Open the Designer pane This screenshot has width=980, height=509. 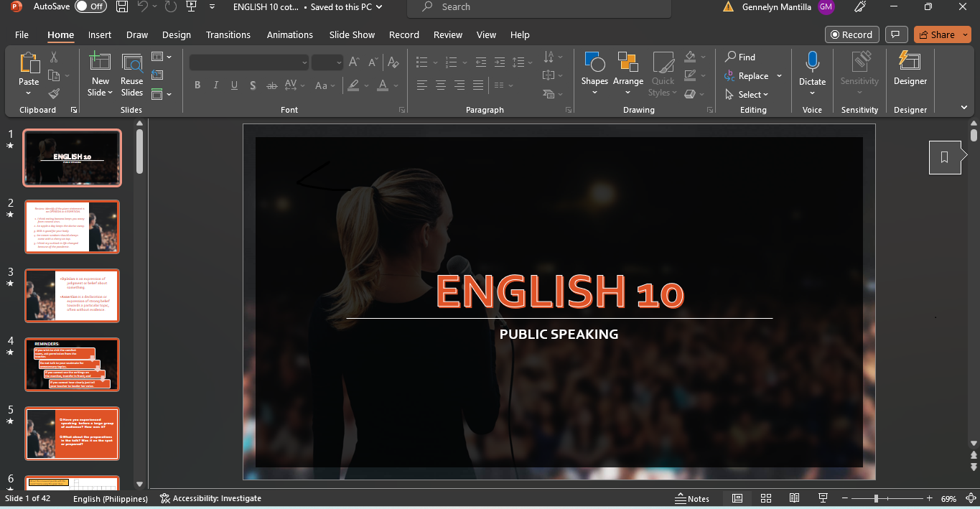coord(910,70)
